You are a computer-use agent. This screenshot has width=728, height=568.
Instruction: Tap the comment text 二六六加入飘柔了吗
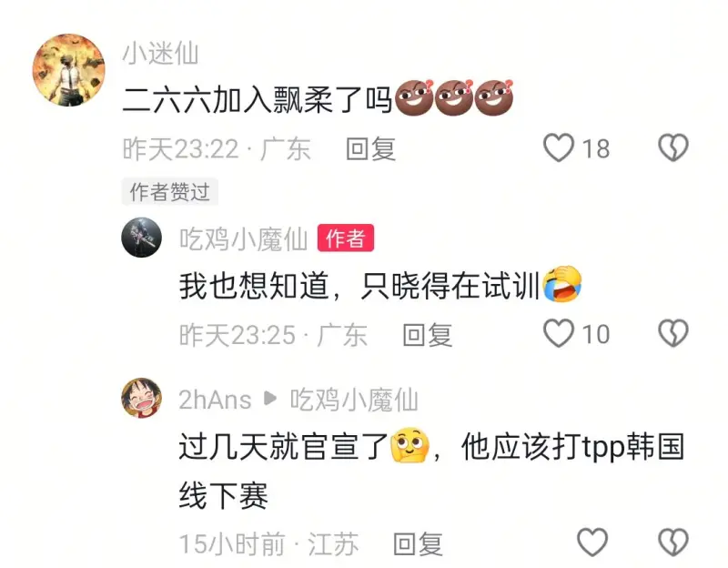(258, 99)
